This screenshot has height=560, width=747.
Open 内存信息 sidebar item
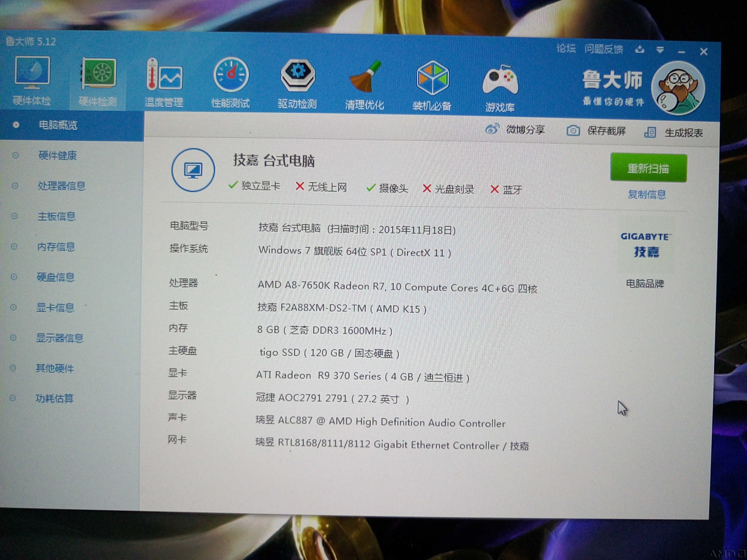(x=56, y=247)
